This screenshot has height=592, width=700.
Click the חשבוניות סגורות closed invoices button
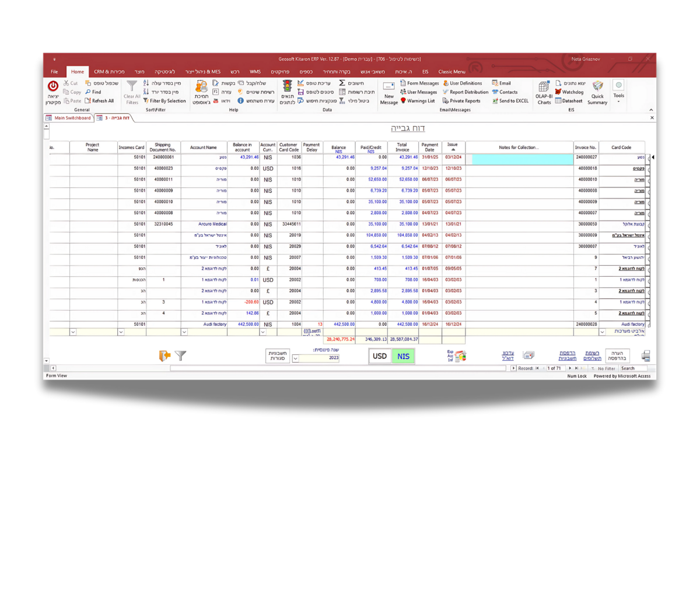click(277, 356)
